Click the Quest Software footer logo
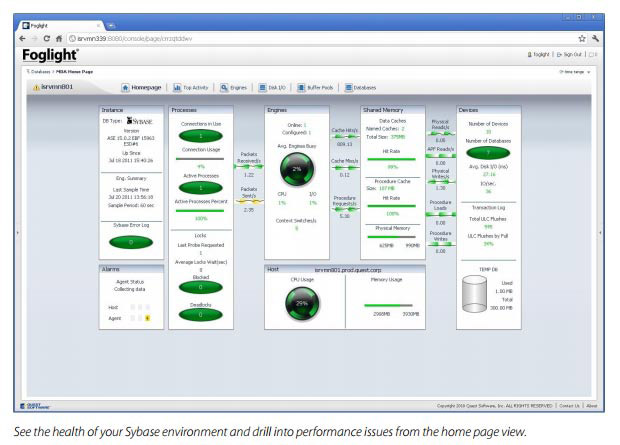The width and height of the screenshot is (620, 445). 36,406
